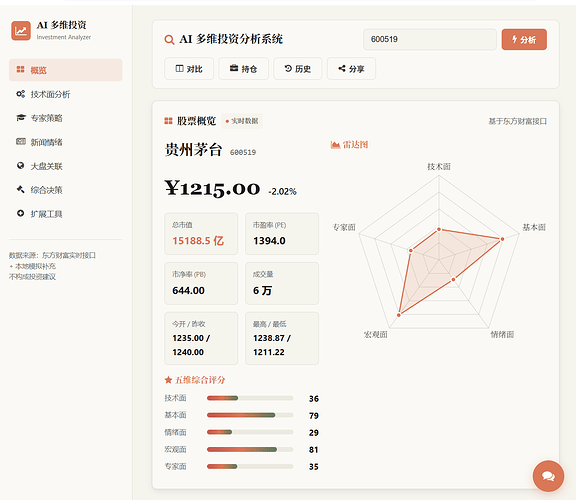This screenshot has height=500, width=576.
Task: Open the floating chat bubble button
Action: pyautogui.click(x=548, y=476)
